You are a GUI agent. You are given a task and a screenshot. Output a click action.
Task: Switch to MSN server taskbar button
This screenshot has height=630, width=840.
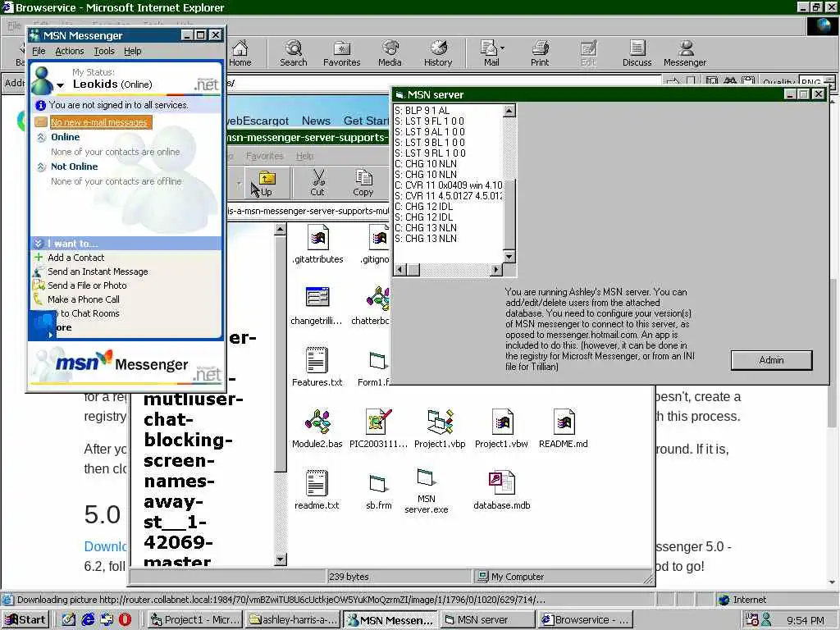point(488,620)
